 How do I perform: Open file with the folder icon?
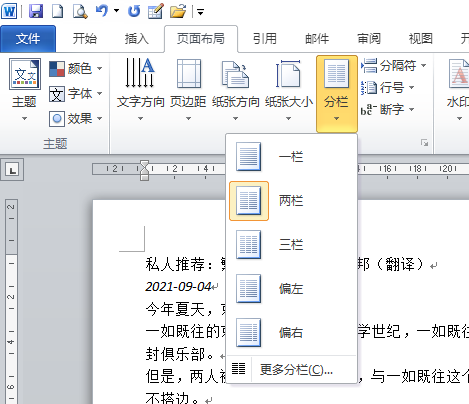click(x=178, y=11)
